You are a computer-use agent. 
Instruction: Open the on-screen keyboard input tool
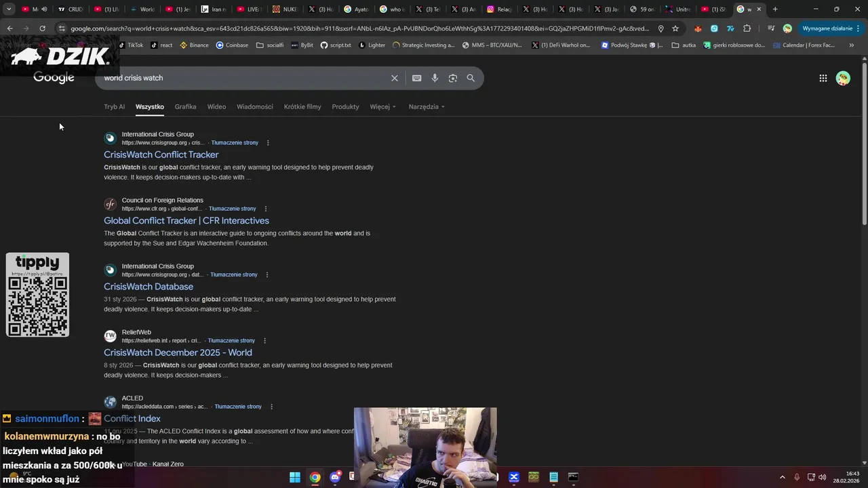click(x=416, y=78)
